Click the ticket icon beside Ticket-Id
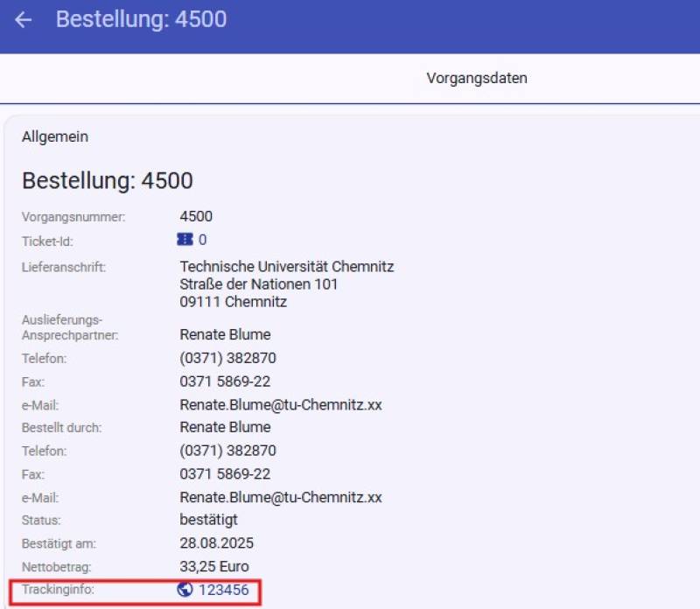Screen dimensions: 700x609 tap(185, 240)
